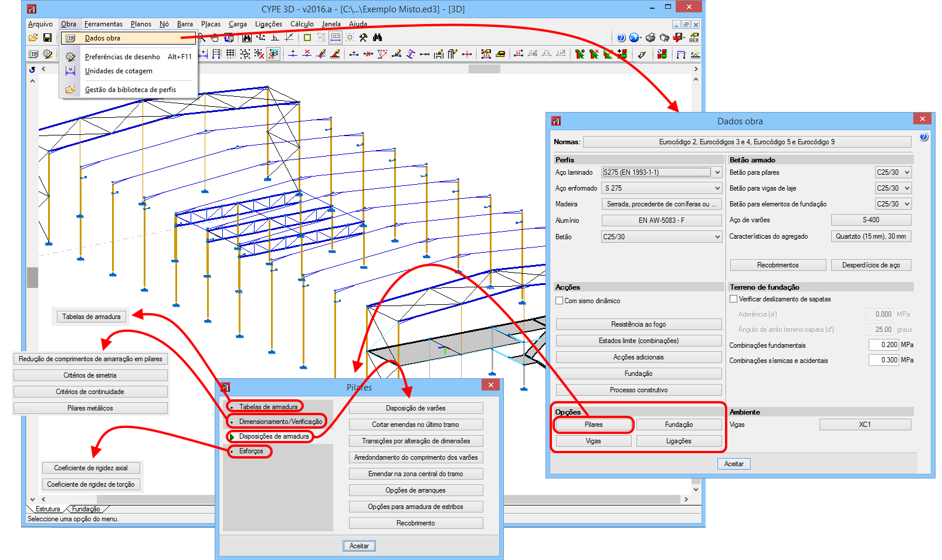Click the eye visibility toolbar icon
This screenshot has width=942, height=560.
coord(273,54)
